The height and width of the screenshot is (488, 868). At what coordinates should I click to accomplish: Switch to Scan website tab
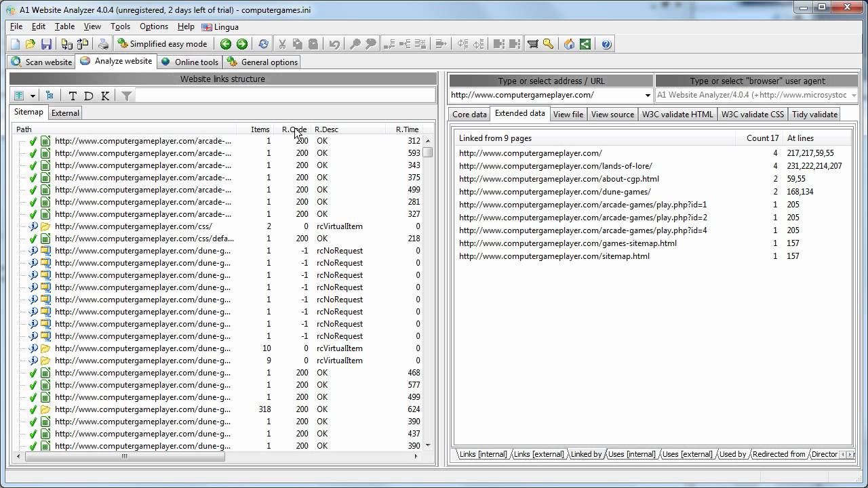tap(42, 62)
